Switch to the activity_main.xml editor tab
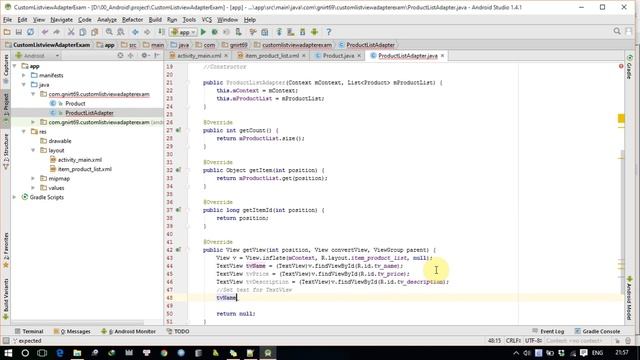Screen dimensions: 640x360 click(x=198, y=56)
